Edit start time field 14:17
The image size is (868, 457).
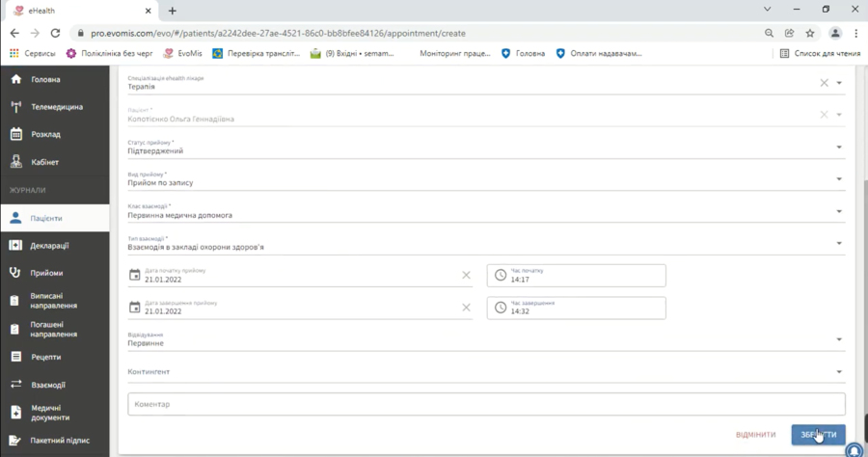[577, 276]
